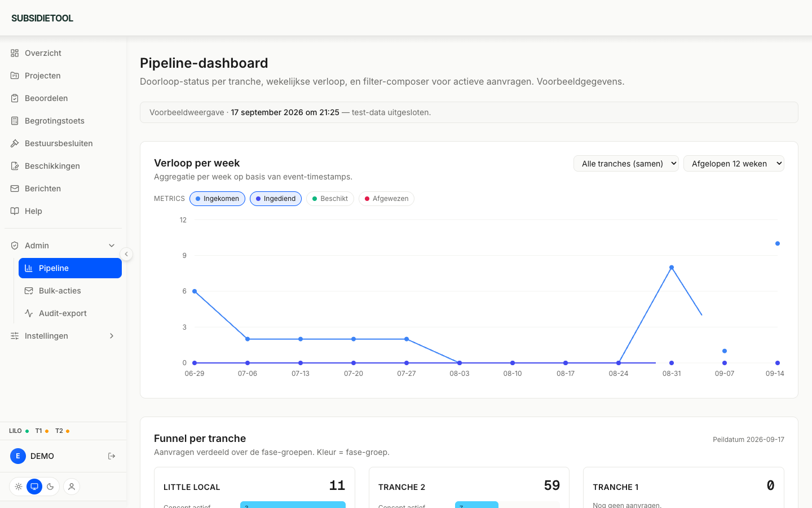The width and height of the screenshot is (812, 508).
Task: Enable the Beschikt metric chip
Action: click(330, 199)
